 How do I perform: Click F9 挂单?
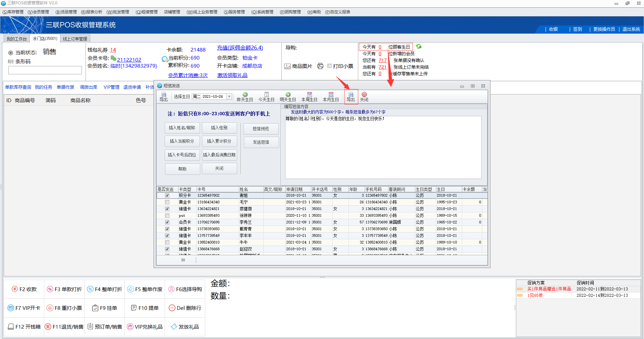[x=105, y=308]
